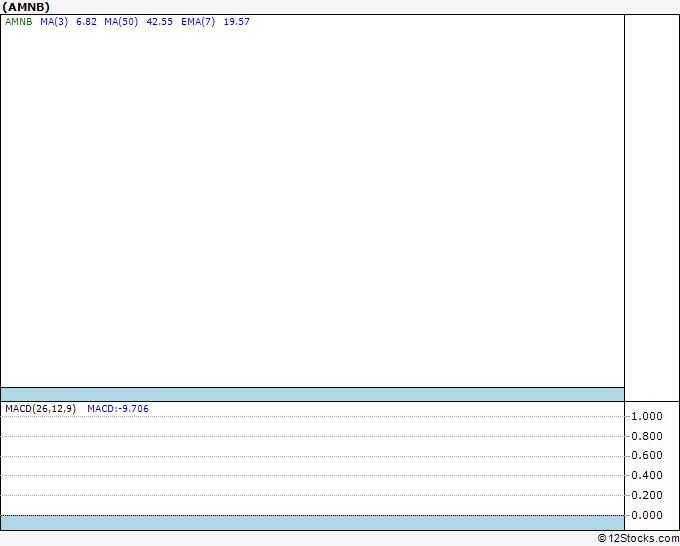Click the (AMNB) chart title
The height and width of the screenshot is (546, 680).
click(26, 7)
